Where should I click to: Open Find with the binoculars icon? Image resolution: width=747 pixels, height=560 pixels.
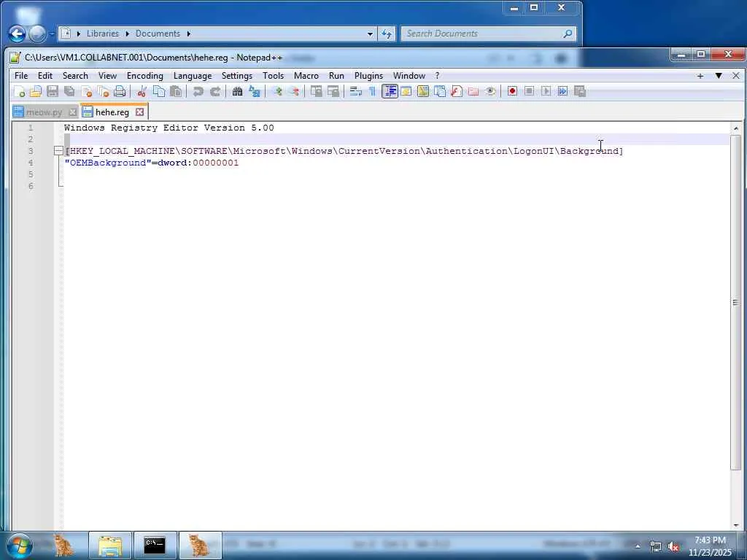coord(237,91)
